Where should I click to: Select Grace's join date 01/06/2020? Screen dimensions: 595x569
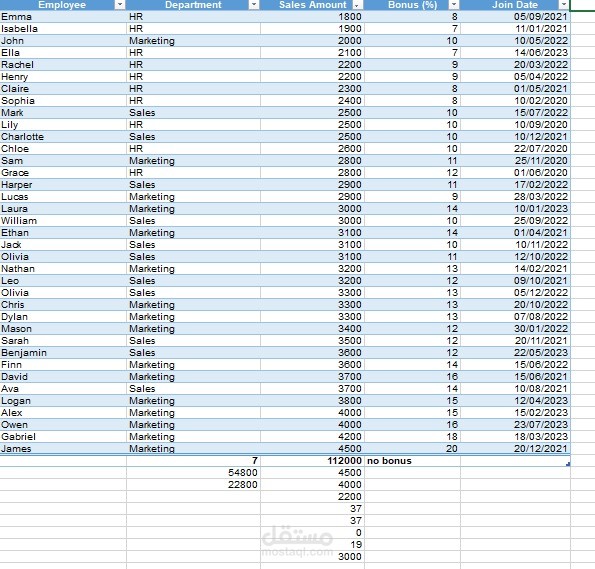pyautogui.click(x=515, y=173)
